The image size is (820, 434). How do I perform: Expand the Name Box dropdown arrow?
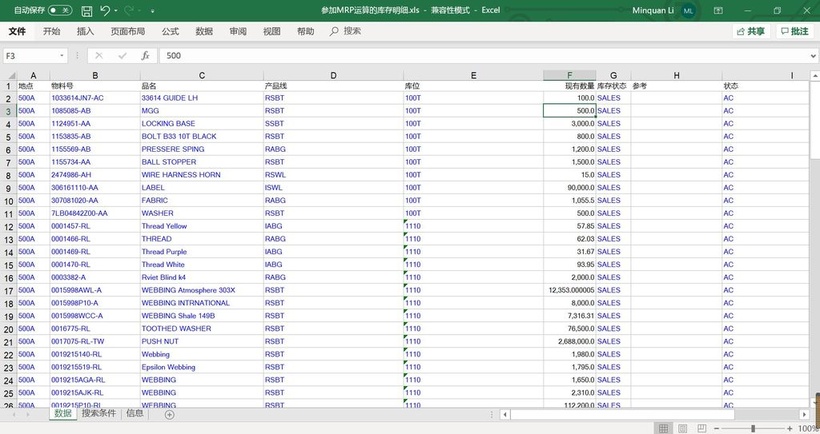[62, 56]
